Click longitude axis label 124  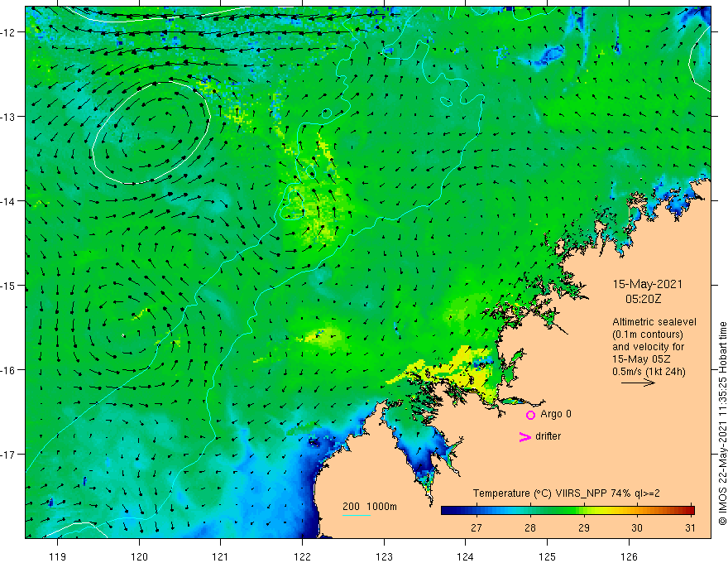466,556
